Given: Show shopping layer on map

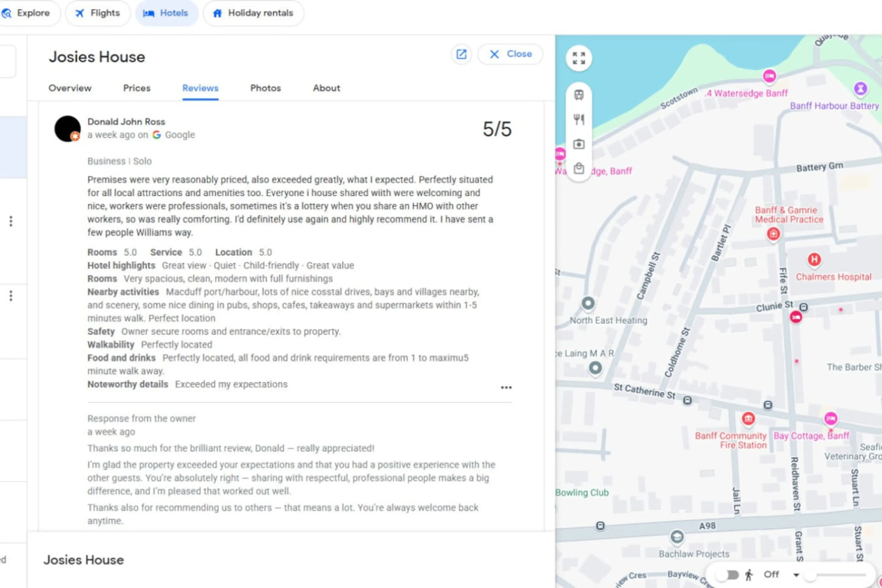Looking at the screenshot, I should (579, 169).
